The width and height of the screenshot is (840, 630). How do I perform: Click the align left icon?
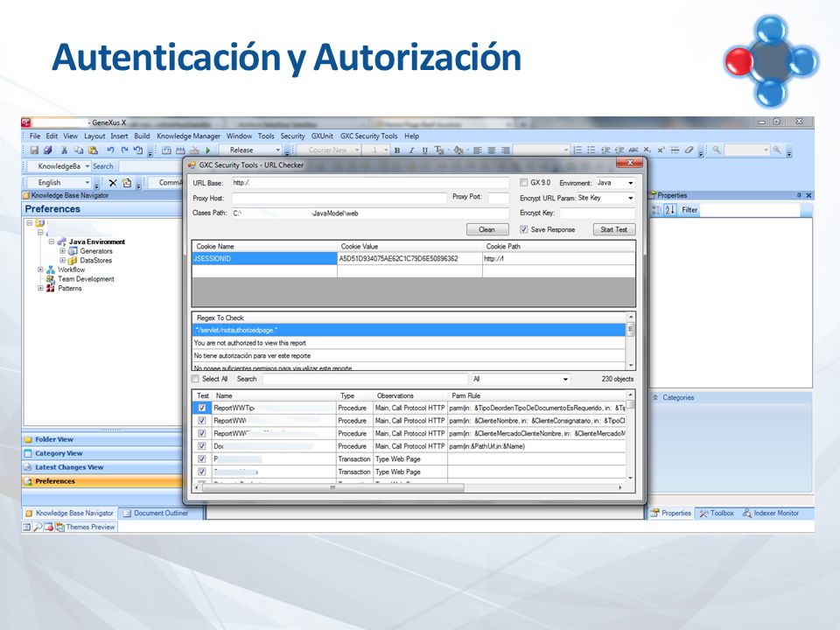(x=478, y=150)
